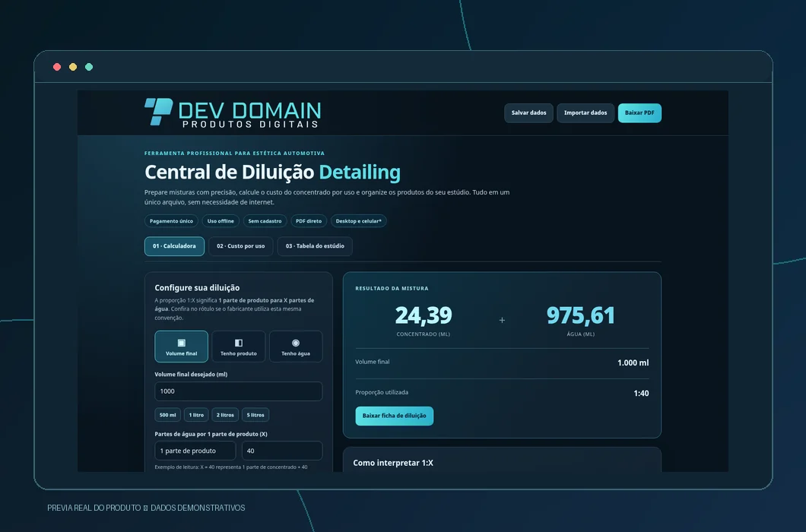The image size is (806, 532).
Task: Focus the Volume final desejado field
Action: coord(239,391)
